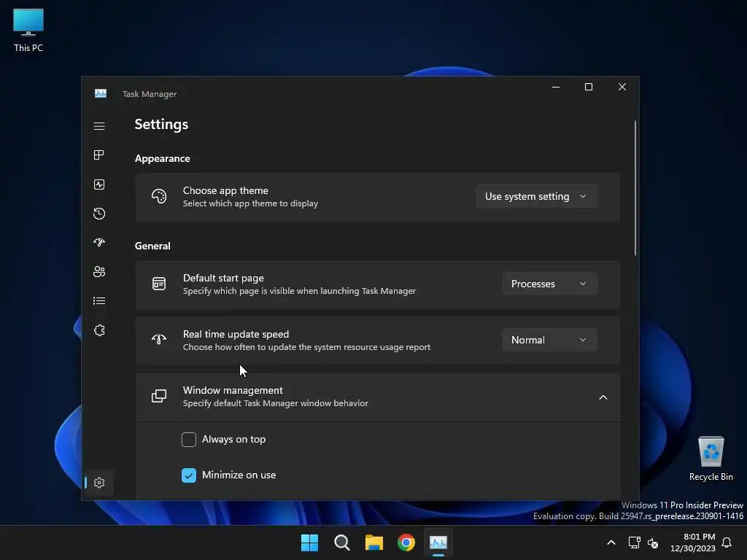Click 'Select which app theme to display' text
747x560 pixels.
pyautogui.click(x=250, y=203)
